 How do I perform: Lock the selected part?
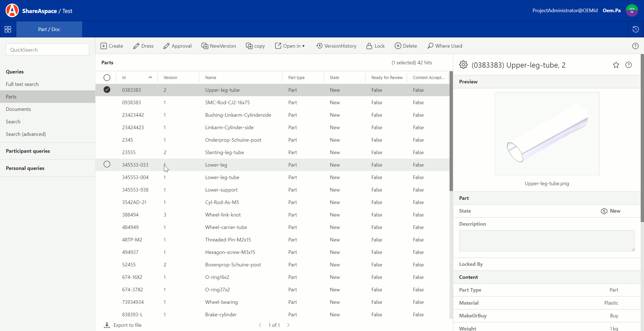375,46
